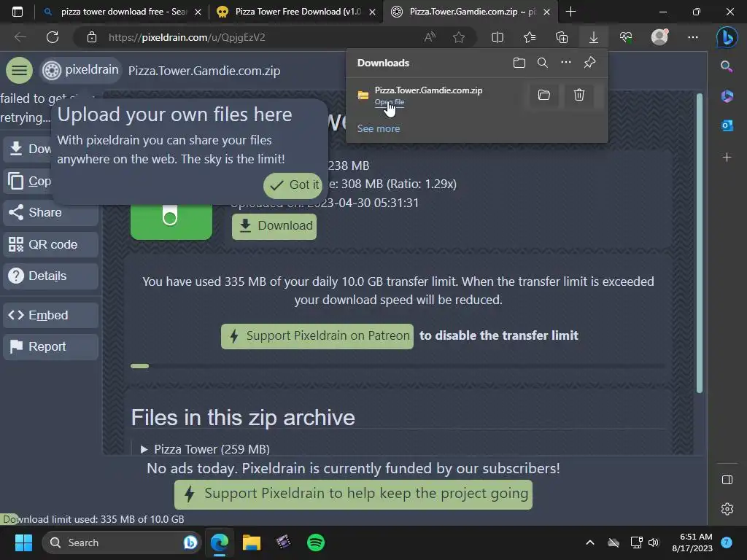
Task: Show hidden tray icons chevron
Action: [x=589, y=542]
